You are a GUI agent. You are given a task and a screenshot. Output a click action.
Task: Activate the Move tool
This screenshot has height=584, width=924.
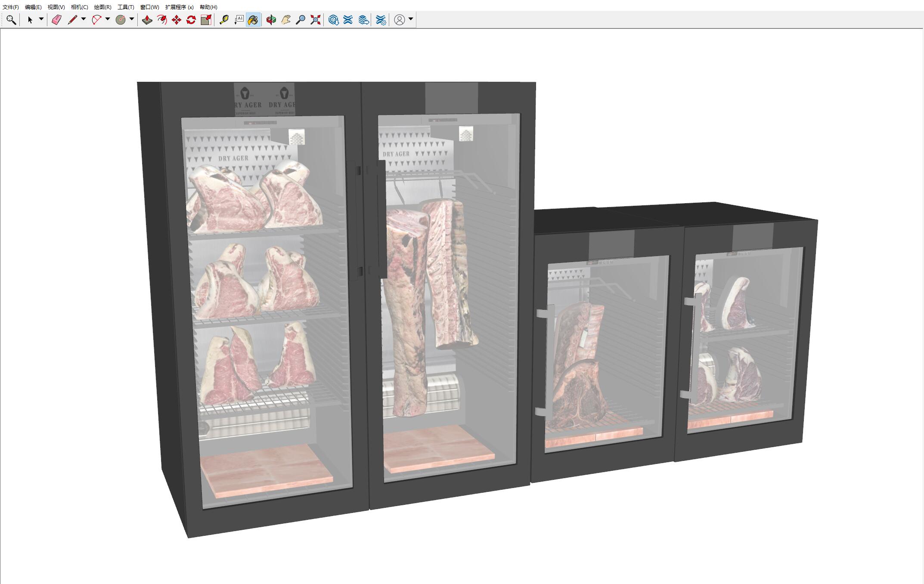point(177,20)
